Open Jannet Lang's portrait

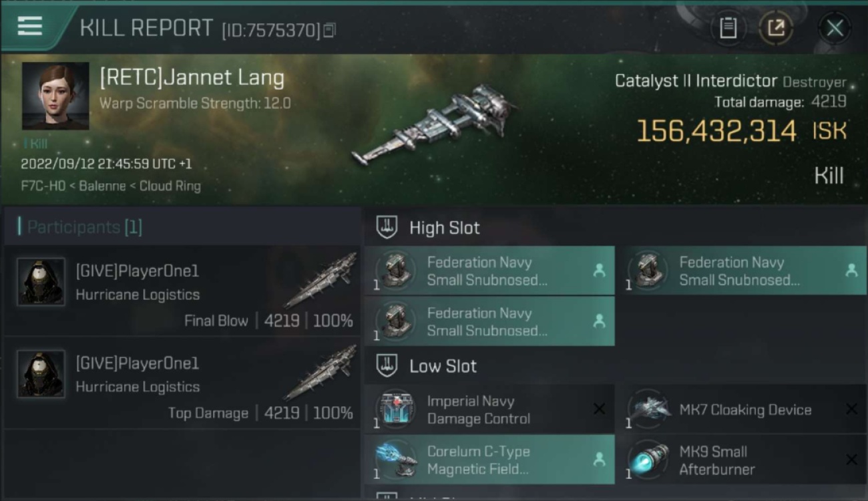(x=55, y=96)
